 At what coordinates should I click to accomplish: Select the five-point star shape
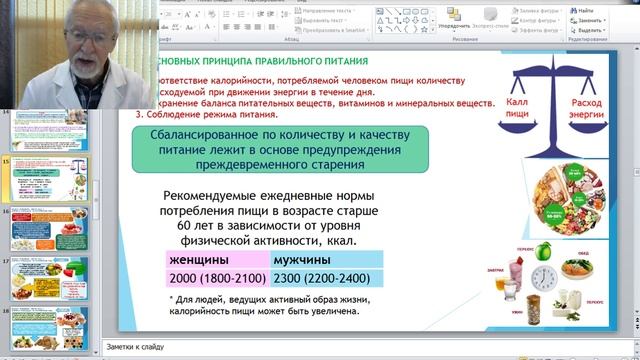point(424,29)
